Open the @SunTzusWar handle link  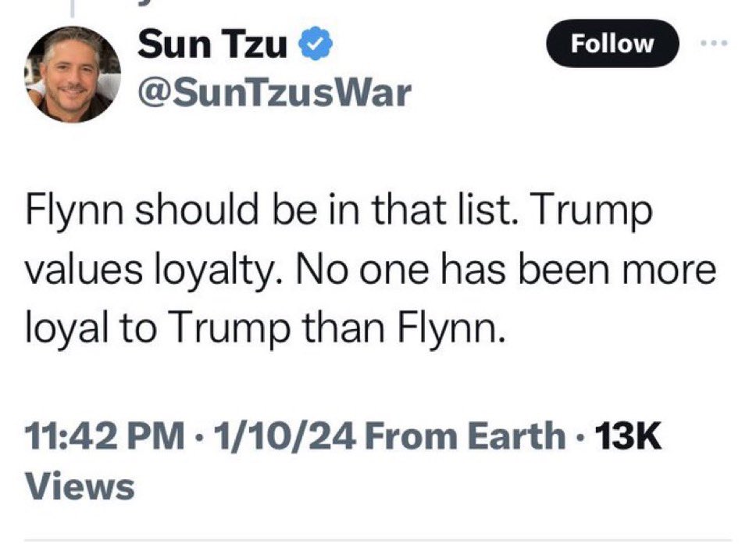click(273, 94)
